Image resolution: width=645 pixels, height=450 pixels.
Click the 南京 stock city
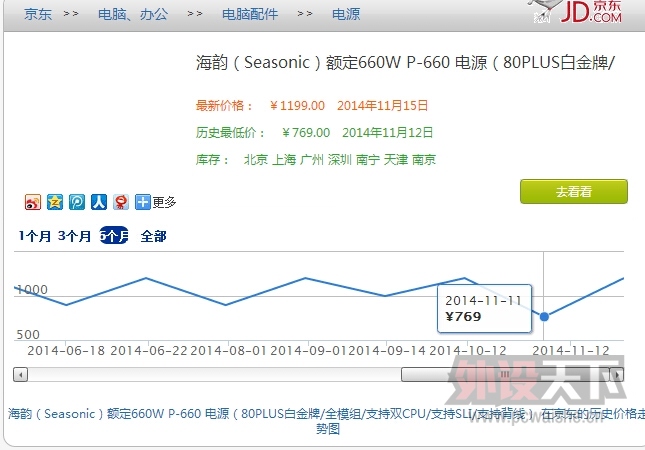[x=424, y=160]
